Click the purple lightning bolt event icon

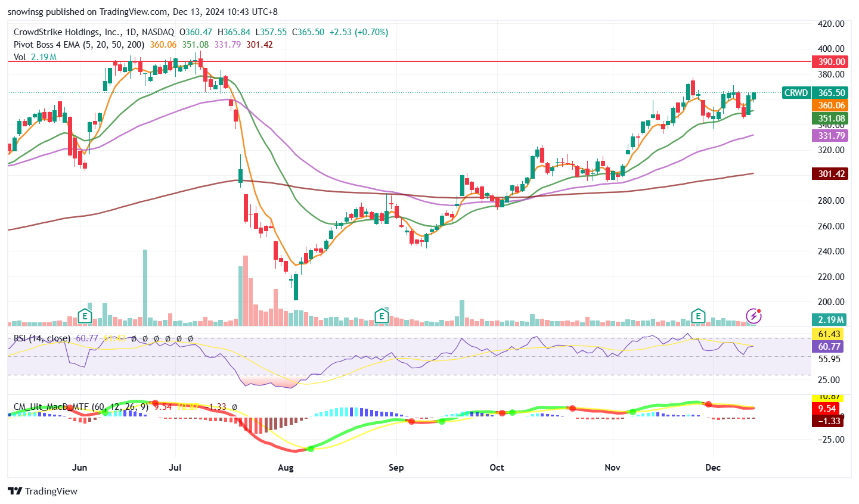tap(753, 316)
